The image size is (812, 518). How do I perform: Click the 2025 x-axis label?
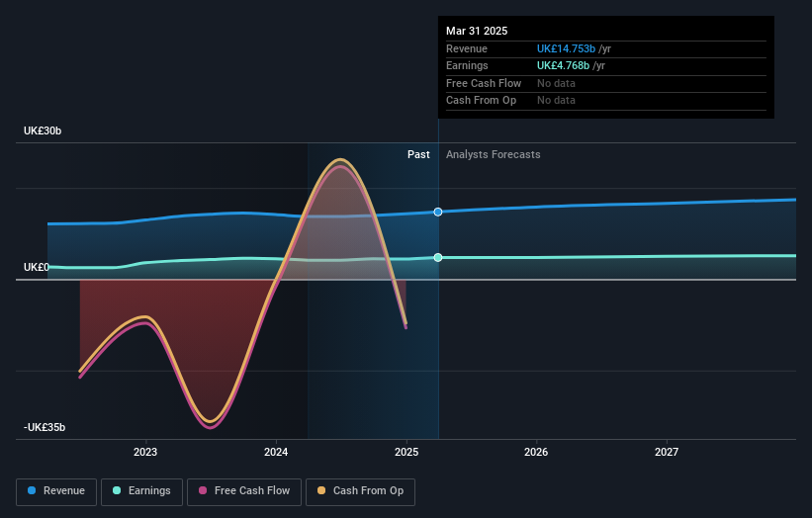406,452
